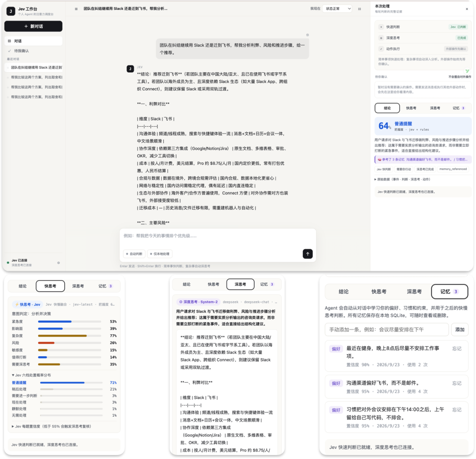Click the 对话 list icon in the sidebar
This screenshot has width=476, height=459.
tap(9, 41)
